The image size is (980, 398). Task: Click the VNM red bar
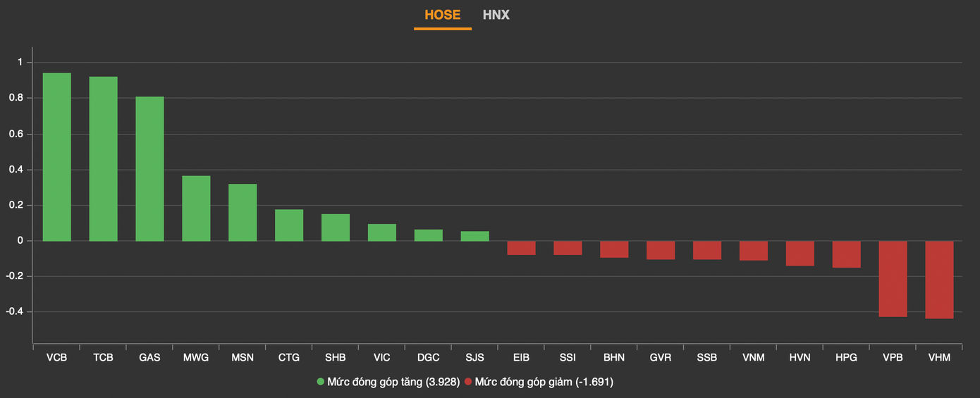click(x=754, y=251)
